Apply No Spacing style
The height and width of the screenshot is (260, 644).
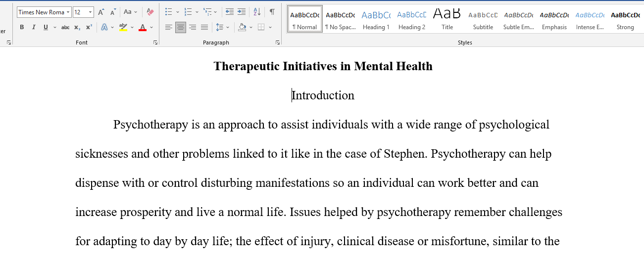[341, 19]
